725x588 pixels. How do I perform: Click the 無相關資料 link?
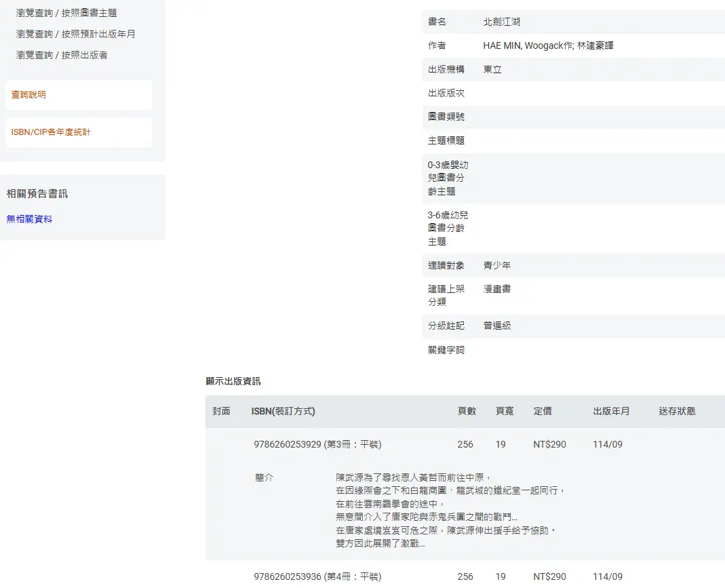pos(29,219)
